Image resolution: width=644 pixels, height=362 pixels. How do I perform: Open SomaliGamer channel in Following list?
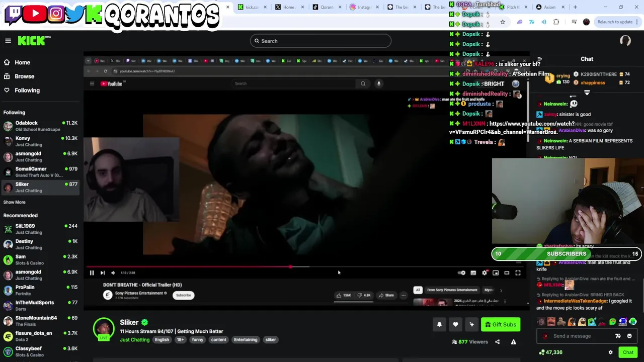(x=40, y=172)
